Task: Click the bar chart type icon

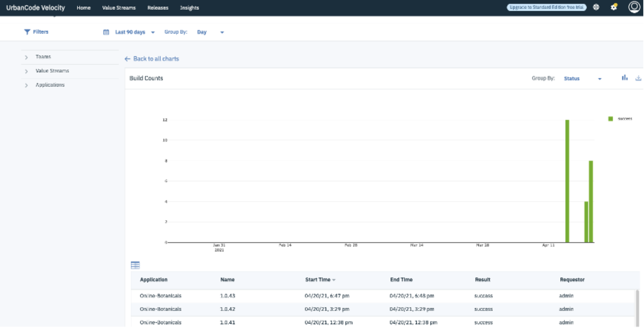Action: 625,78
